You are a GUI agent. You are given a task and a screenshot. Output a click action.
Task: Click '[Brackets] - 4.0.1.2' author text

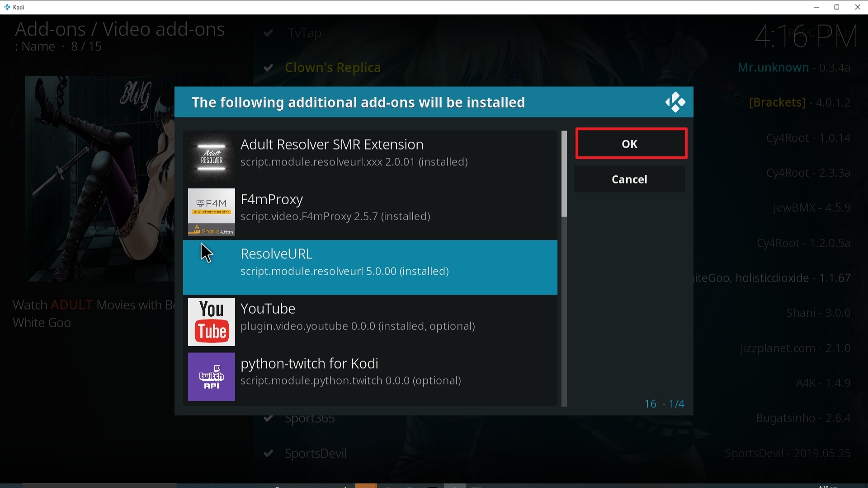(x=800, y=103)
